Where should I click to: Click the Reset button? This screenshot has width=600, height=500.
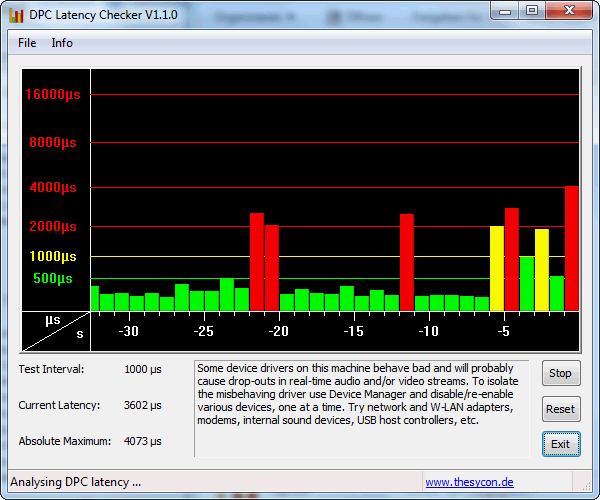pos(560,409)
